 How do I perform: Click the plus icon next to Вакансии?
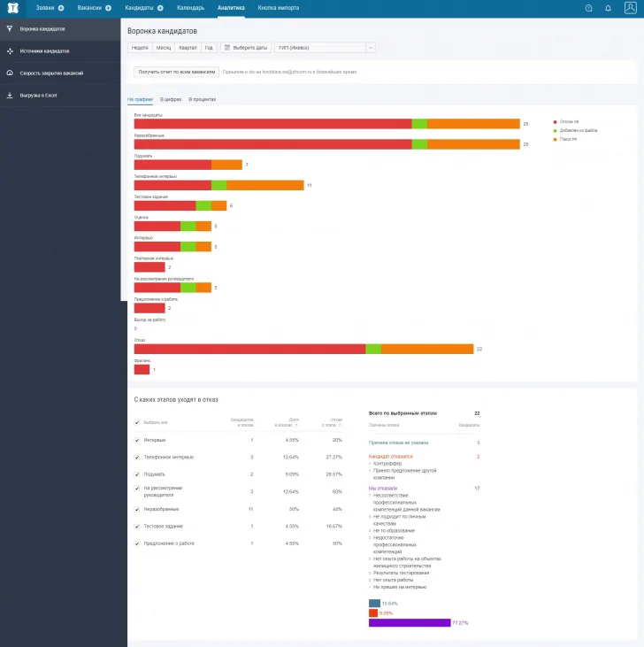click(108, 8)
